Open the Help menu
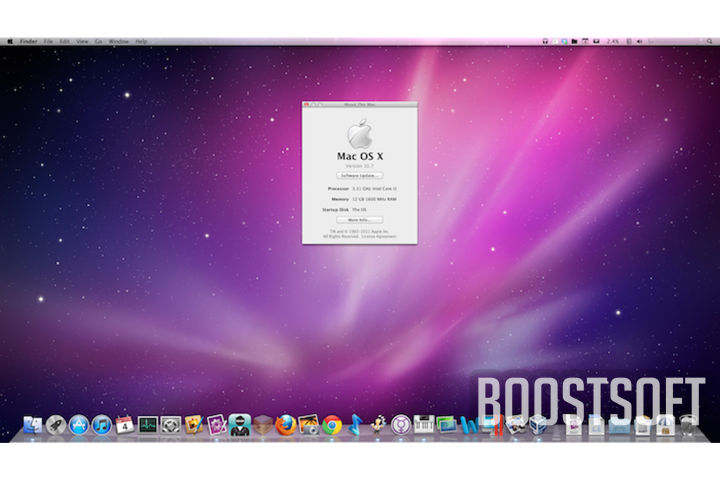Viewport: 720px width, 480px height. 141,41
